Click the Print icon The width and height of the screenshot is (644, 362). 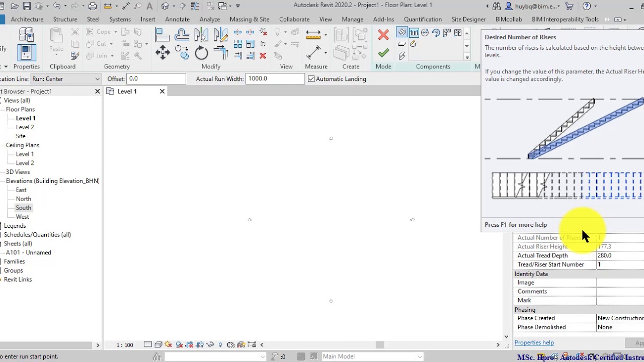93,6
